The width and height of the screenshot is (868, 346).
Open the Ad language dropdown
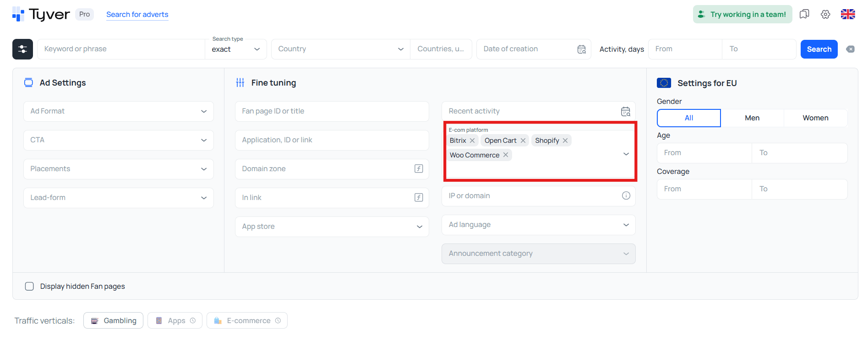539,225
